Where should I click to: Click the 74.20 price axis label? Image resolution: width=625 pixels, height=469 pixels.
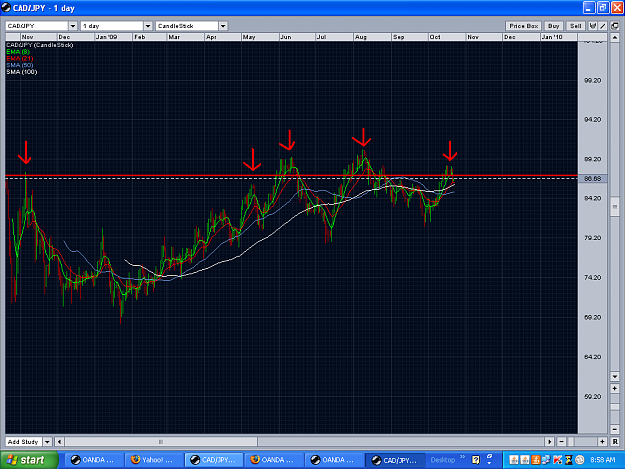592,278
